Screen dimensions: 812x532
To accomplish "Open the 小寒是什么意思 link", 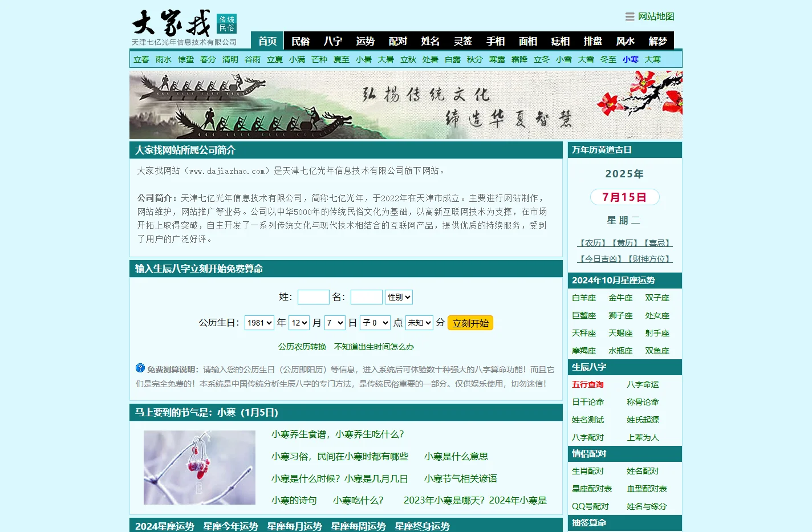I will click(x=456, y=457).
